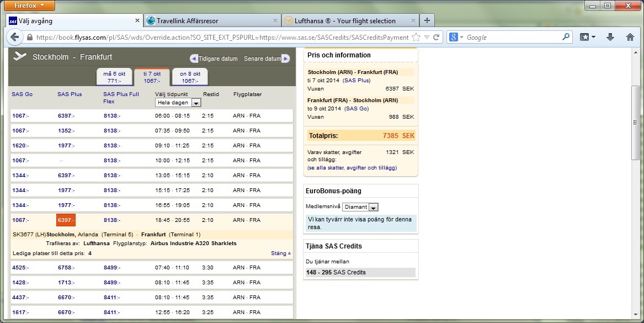
Task: Click the address bar URL field
Action: point(222,38)
